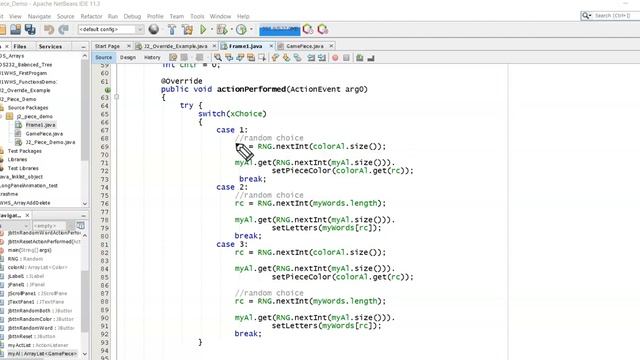
Task: Click the Uncomment icon at editor toolbar end
Action: 371,58
